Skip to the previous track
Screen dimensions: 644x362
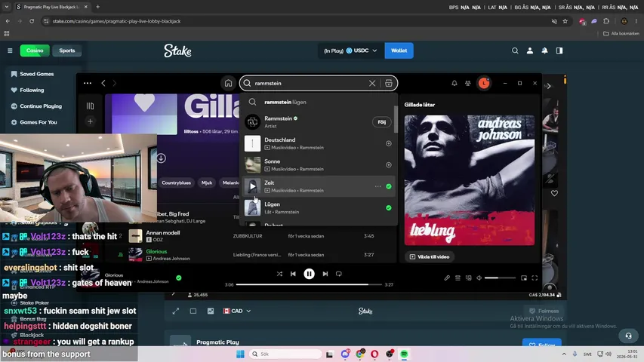point(293,274)
